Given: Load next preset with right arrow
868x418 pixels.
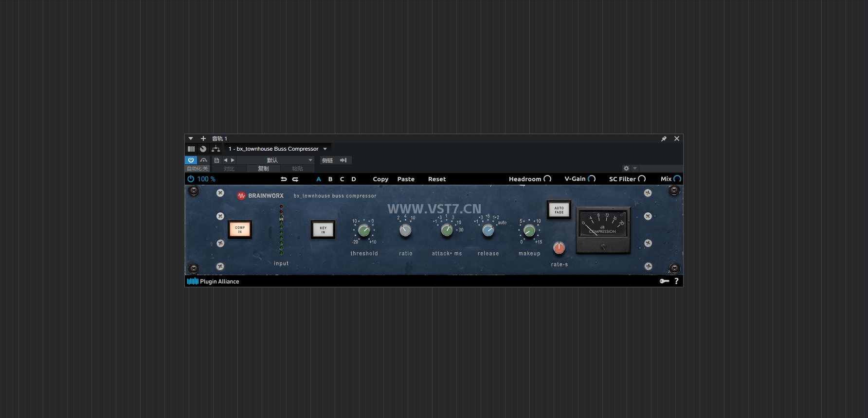Looking at the screenshot, I should click(x=233, y=160).
